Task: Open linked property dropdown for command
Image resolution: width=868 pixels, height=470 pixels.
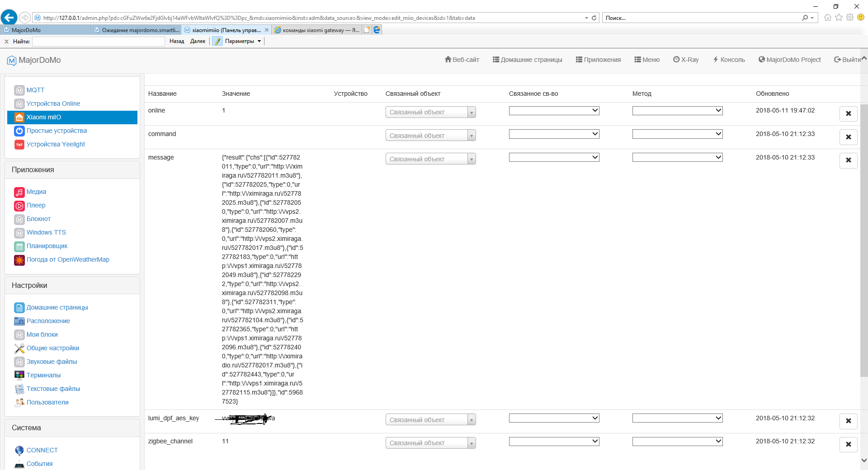Action: (554, 134)
